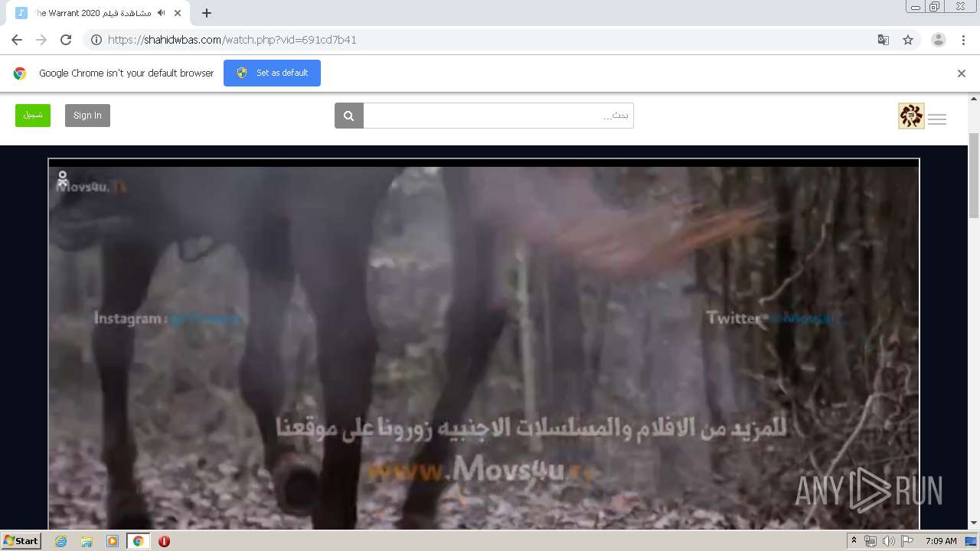
Task: Bookmark this page with the star
Action: click(x=908, y=40)
